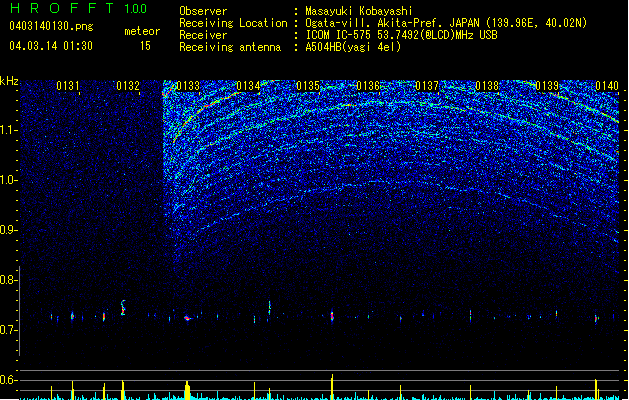Click the 0133 time marker
Viewport: 629px width, 400px height.
(188, 86)
